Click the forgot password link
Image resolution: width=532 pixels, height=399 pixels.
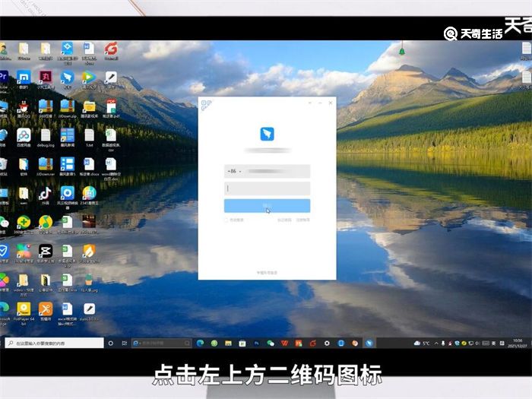coord(283,220)
